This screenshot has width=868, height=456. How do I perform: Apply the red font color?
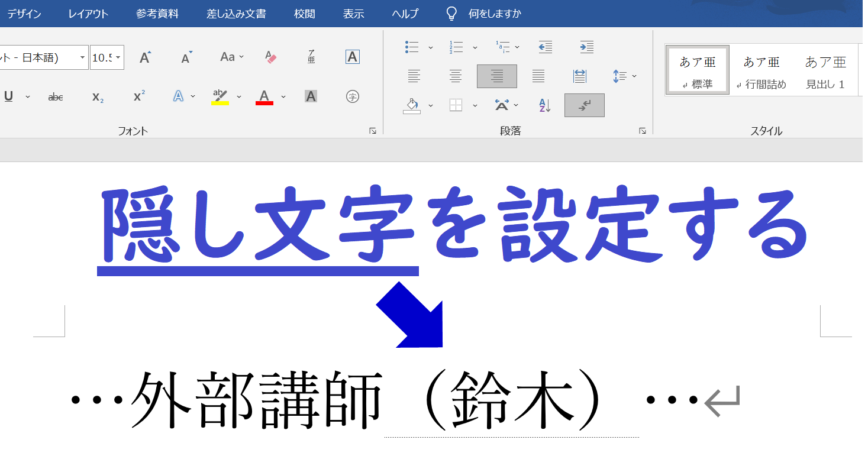(264, 96)
